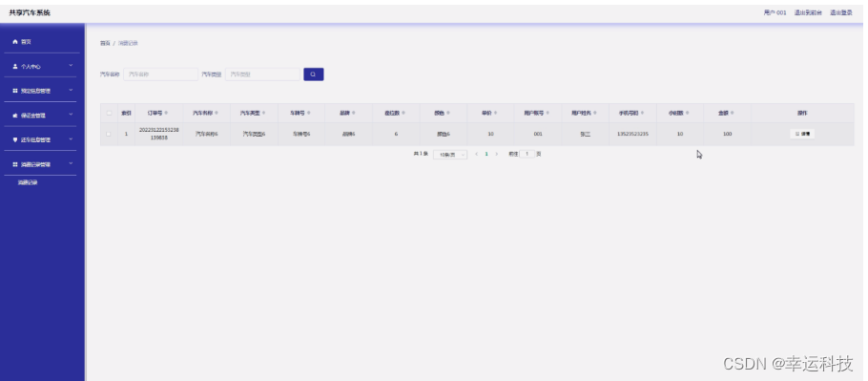Click the shield icon beside 还车信息管理
Viewport: 868px width, 381px height.
(15, 139)
